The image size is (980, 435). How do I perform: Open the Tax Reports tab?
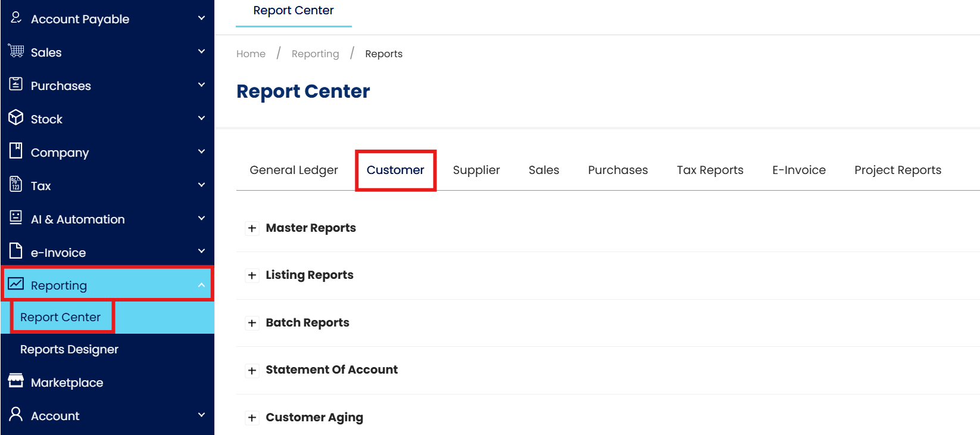[710, 170]
